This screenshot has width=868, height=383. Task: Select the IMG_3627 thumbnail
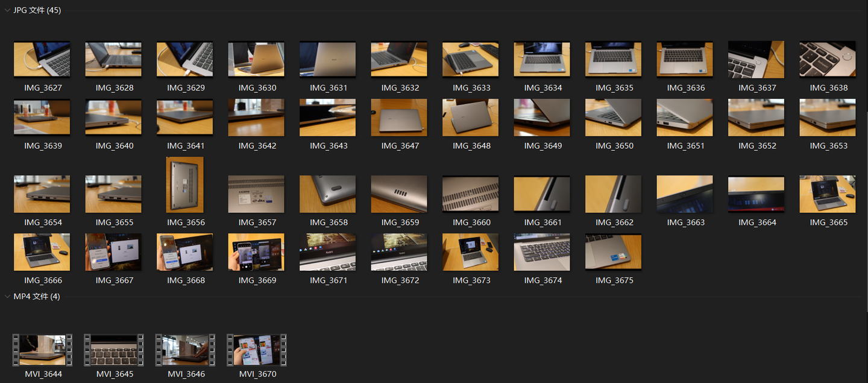click(x=42, y=59)
